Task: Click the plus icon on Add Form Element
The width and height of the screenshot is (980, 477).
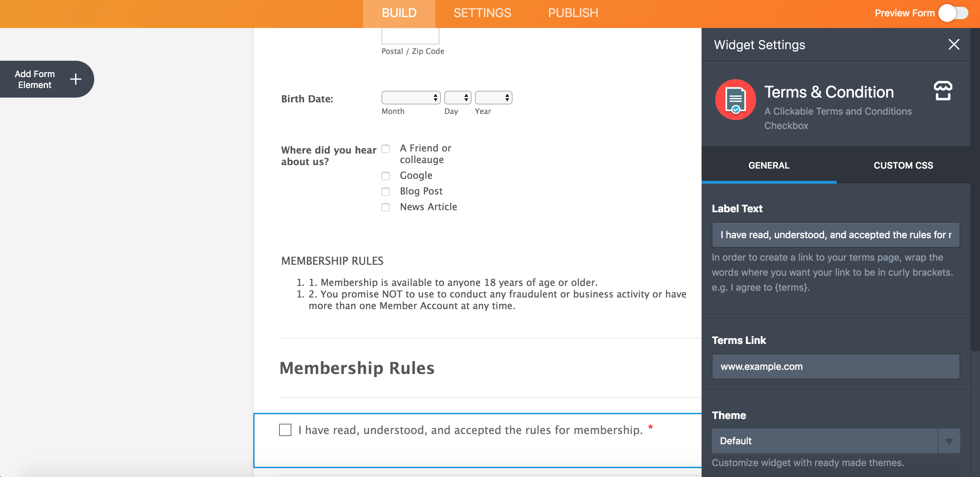Action: (x=76, y=79)
